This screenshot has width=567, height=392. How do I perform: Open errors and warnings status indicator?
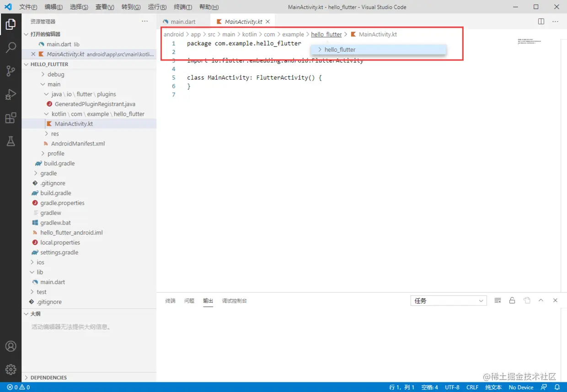(18, 387)
